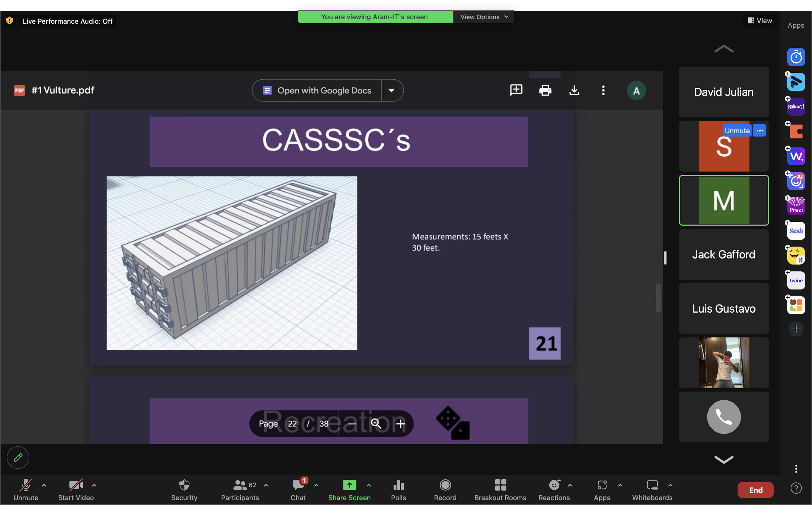Click the PDF download icon
Image resolution: width=812 pixels, height=505 pixels.
pyautogui.click(x=574, y=90)
